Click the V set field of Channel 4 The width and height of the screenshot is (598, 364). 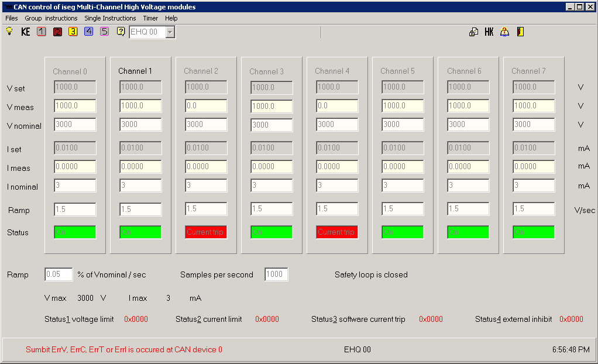337,87
